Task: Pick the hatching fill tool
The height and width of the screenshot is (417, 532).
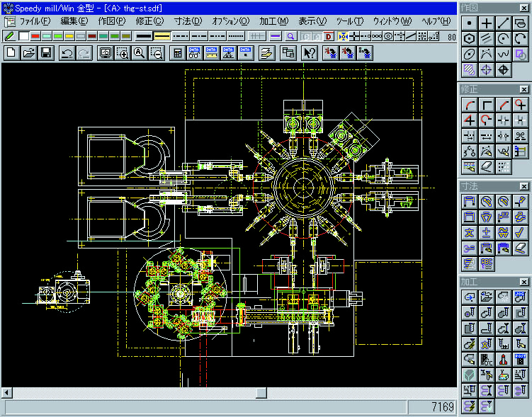Action: click(469, 69)
